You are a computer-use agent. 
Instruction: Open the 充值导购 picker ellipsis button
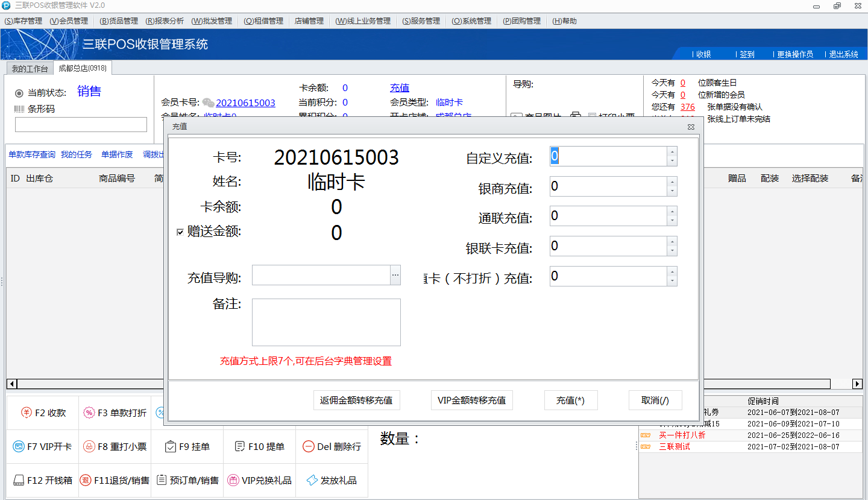pyautogui.click(x=395, y=275)
